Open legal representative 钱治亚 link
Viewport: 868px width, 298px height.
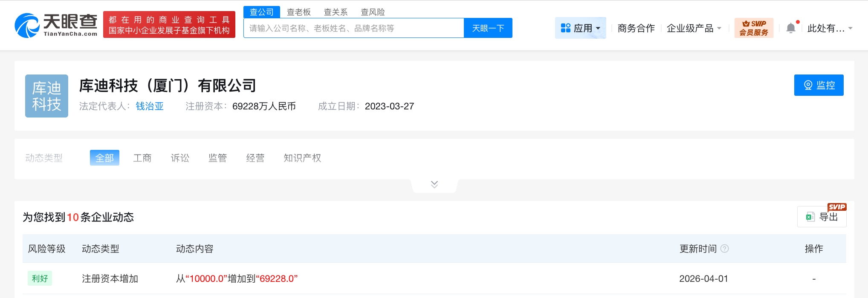tap(150, 106)
